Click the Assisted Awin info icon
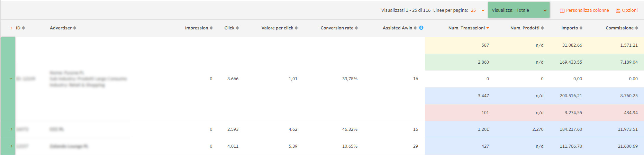The width and height of the screenshot is (644, 155). [x=421, y=28]
